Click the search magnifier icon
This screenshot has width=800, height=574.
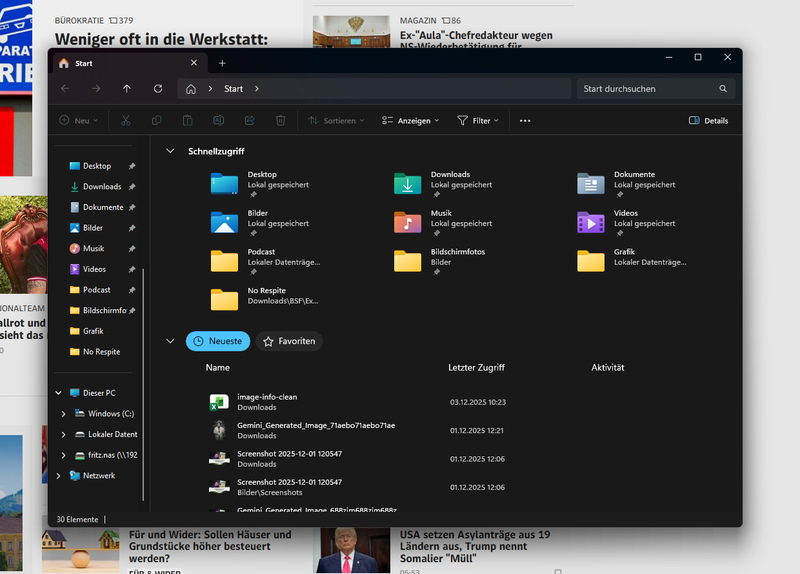point(723,89)
